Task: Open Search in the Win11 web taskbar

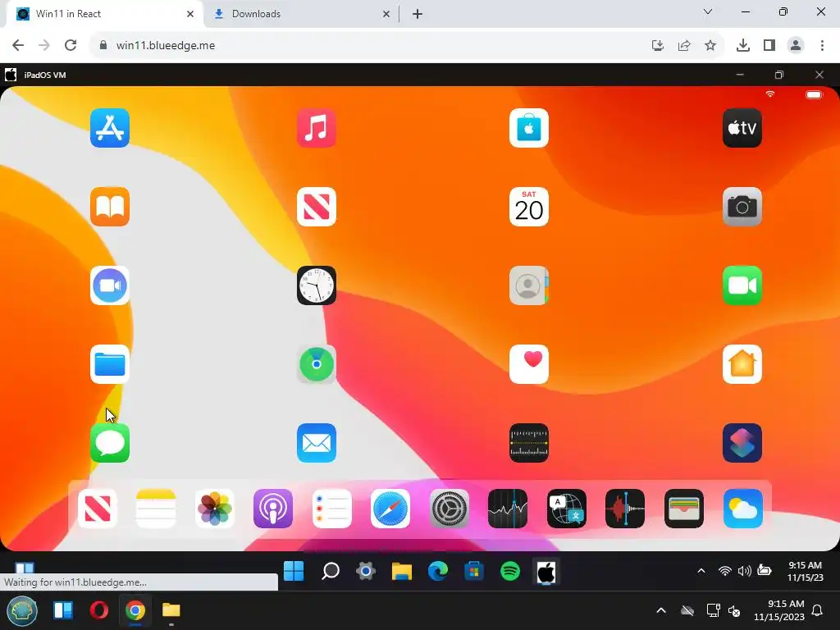Action: tap(330, 571)
